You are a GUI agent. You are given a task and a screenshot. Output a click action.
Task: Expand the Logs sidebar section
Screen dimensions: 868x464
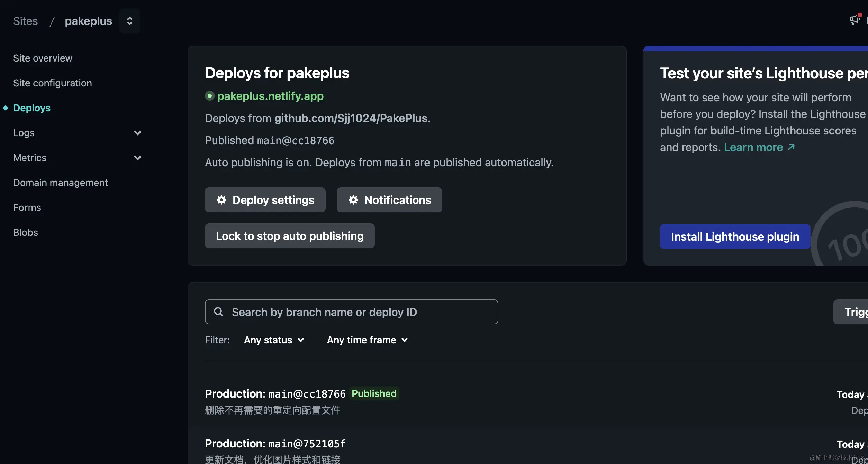coord(137,133)
